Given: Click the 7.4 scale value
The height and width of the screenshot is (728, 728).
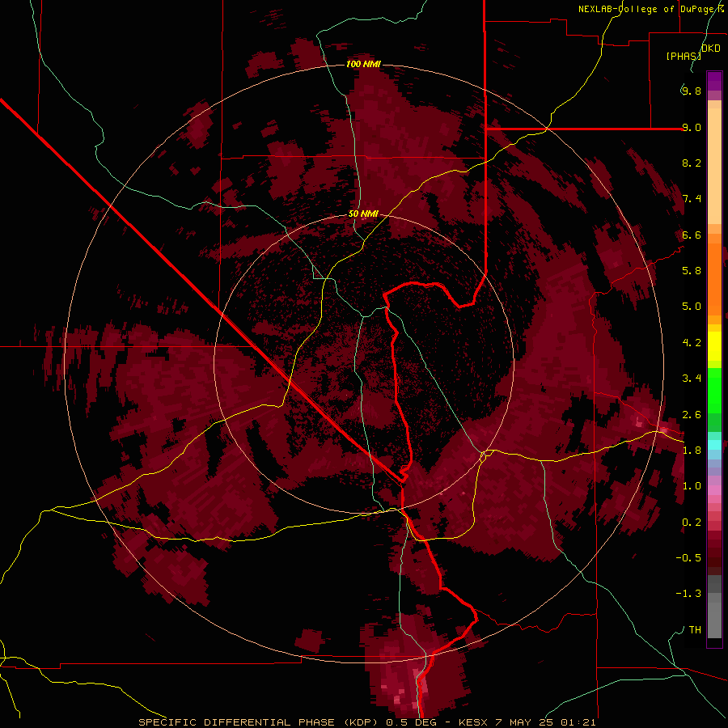Looking at the screenshot, I should coord(692,199).
